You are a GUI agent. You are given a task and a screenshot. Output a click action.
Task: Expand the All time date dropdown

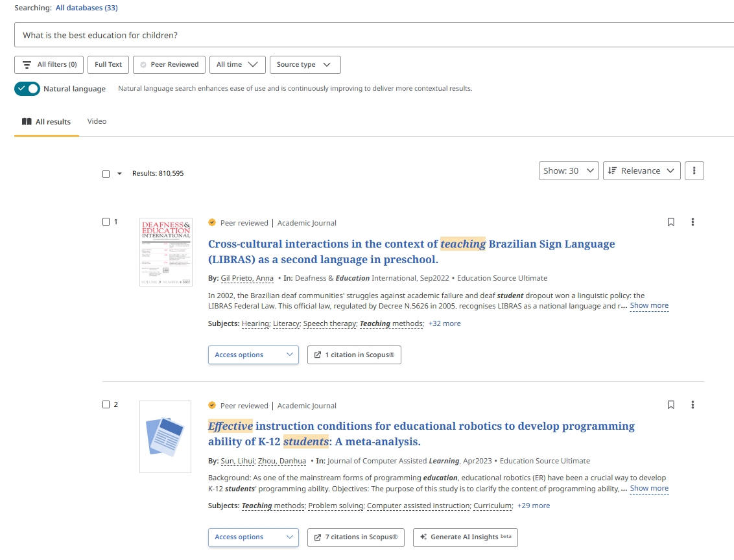pos(237,65)
